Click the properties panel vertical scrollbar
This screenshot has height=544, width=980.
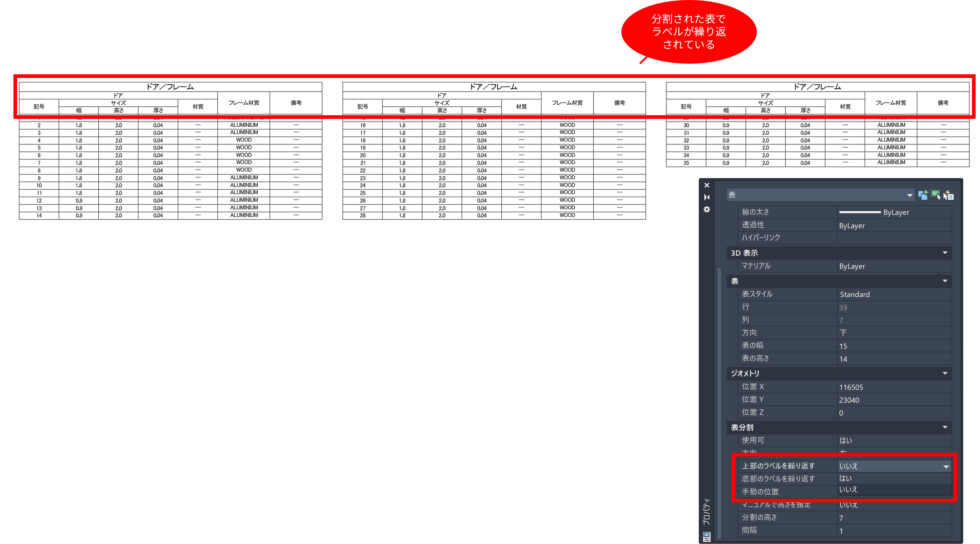coord(720,403)
